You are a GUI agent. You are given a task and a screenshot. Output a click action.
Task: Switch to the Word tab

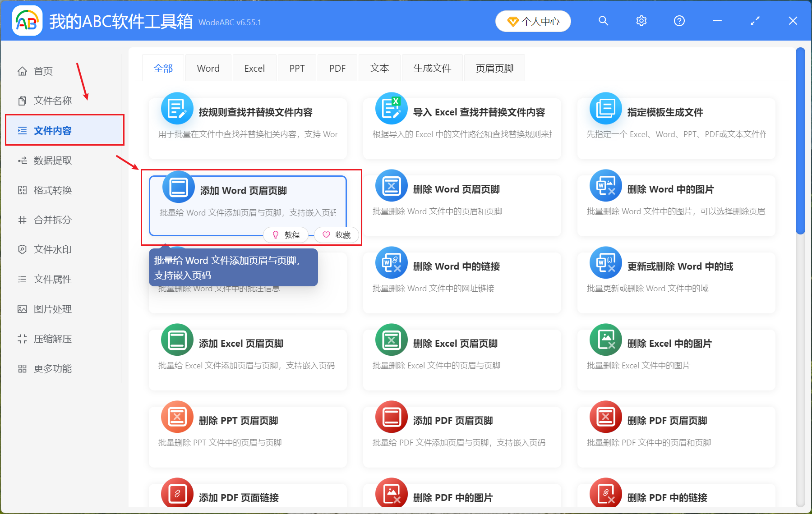coord(208,68)
